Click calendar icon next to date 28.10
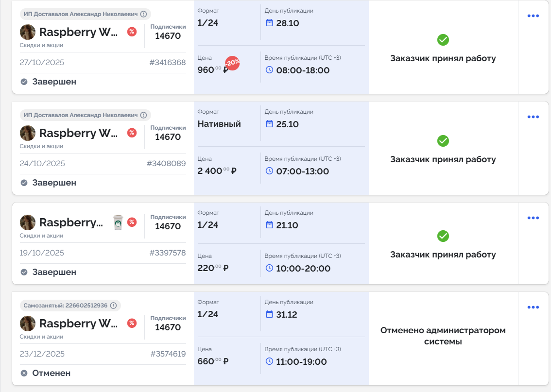The width and height of the screenshot is (551, 392). (x=270, y=23)
